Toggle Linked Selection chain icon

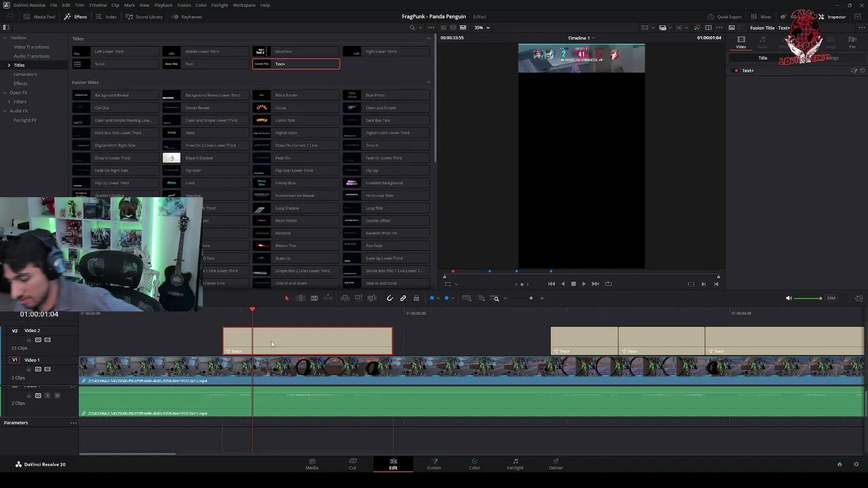click(403, 298)
